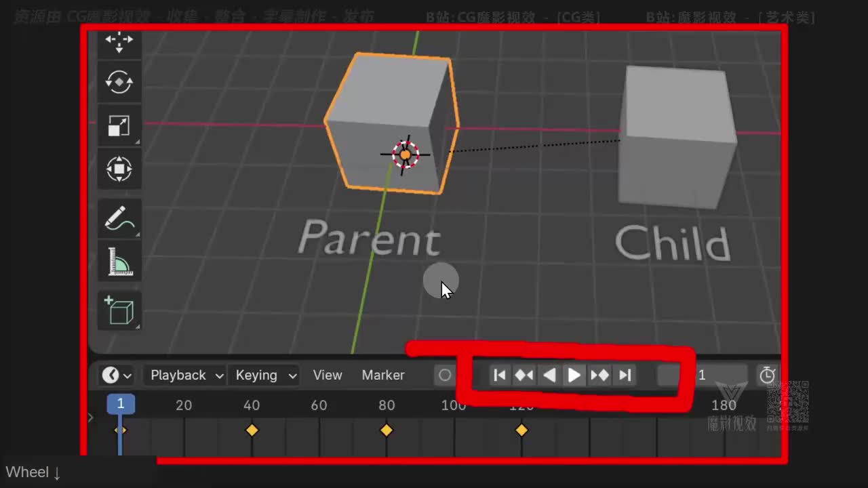
Task: Click the 3D cursor on Parent cube
Action: [406, 155]
